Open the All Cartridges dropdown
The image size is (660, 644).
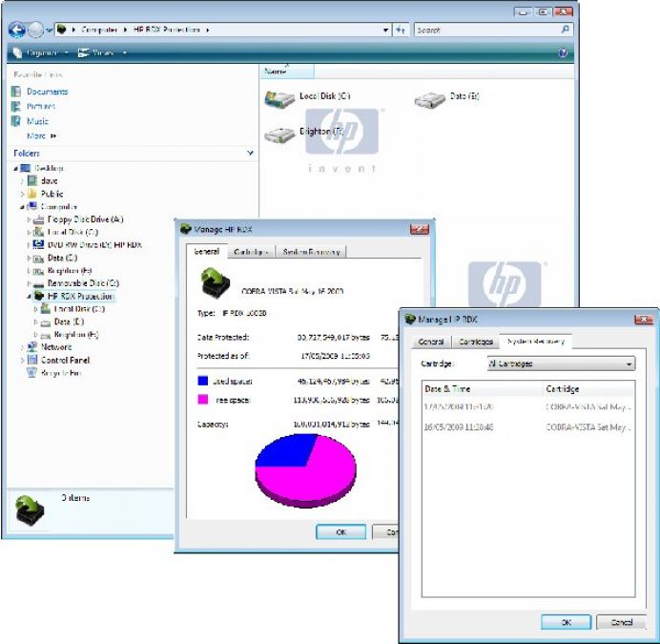561,364
